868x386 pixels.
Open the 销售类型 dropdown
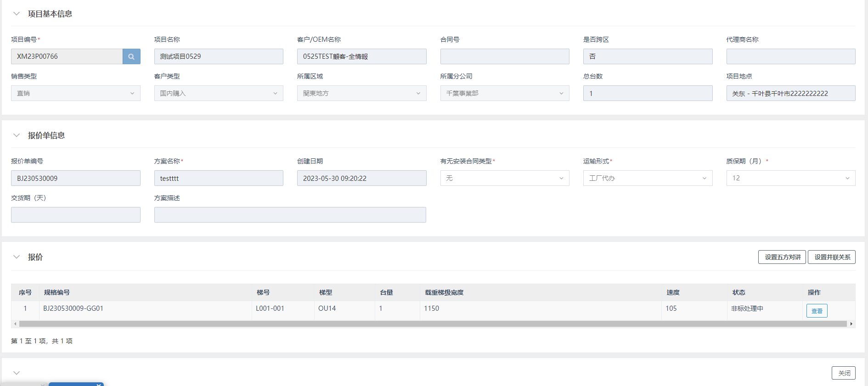click(x=76, y=93)
